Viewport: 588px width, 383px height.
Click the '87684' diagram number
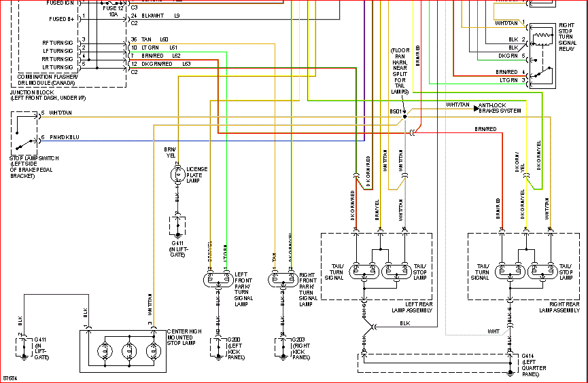10,378
